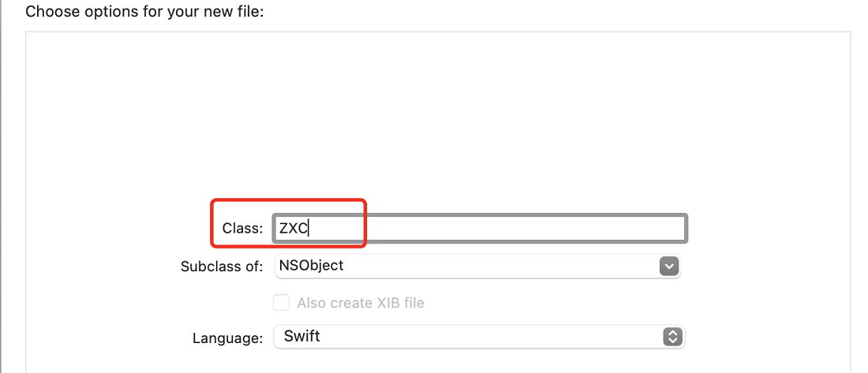Open the Language popup menu
The image size is (868, 373).
[x=480, y=337]
